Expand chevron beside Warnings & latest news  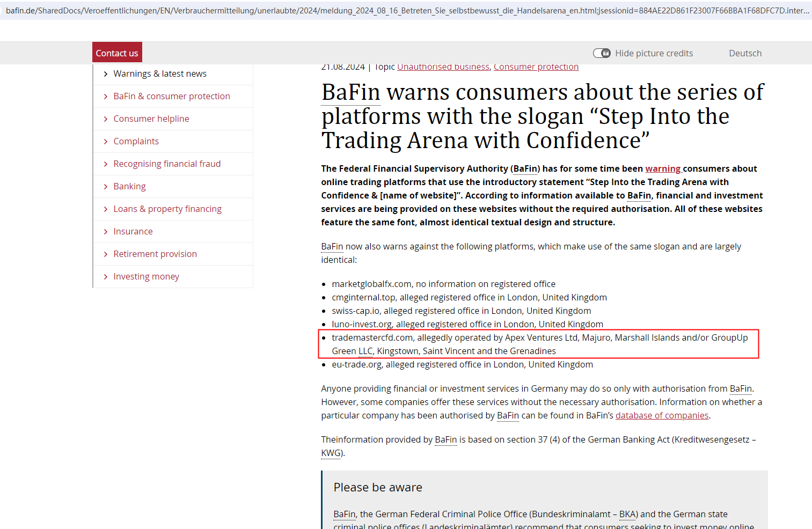[x=106, y=74]
